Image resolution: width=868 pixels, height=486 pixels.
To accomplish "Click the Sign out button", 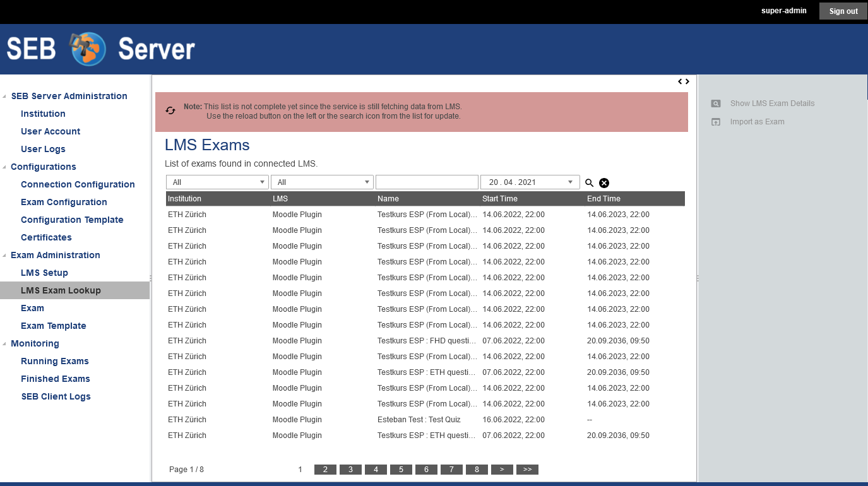I will pyautogui.click(x=843, y=11).
